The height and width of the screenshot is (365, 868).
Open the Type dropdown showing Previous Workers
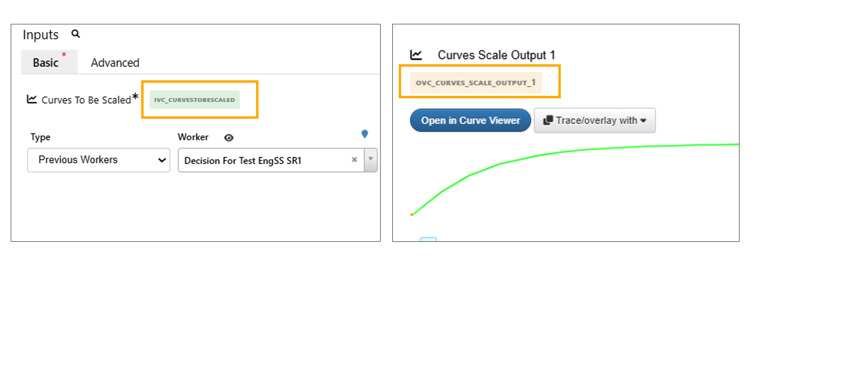98,160
